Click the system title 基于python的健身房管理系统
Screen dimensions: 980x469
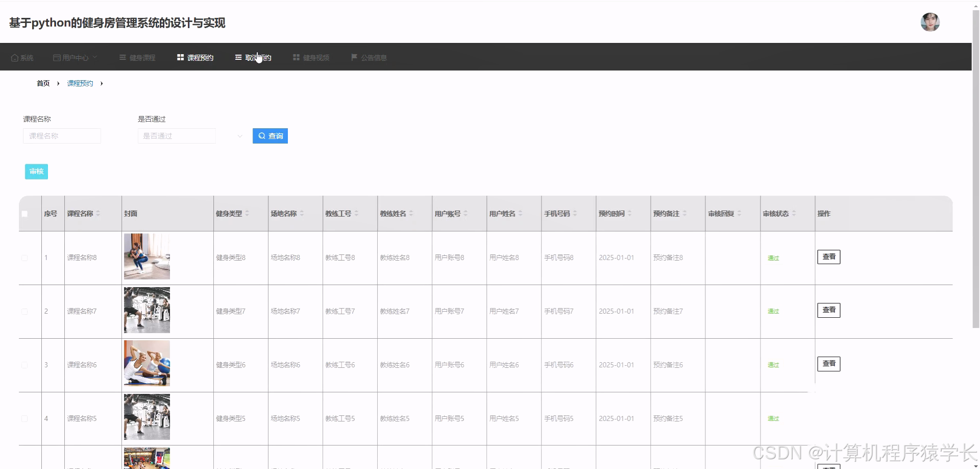point(117,23)
